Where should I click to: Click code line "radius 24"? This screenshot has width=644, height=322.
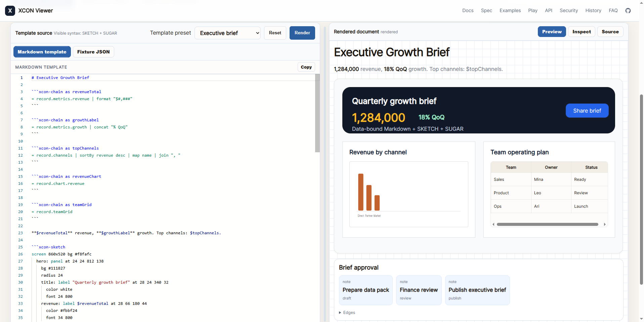tap(52, 275)
